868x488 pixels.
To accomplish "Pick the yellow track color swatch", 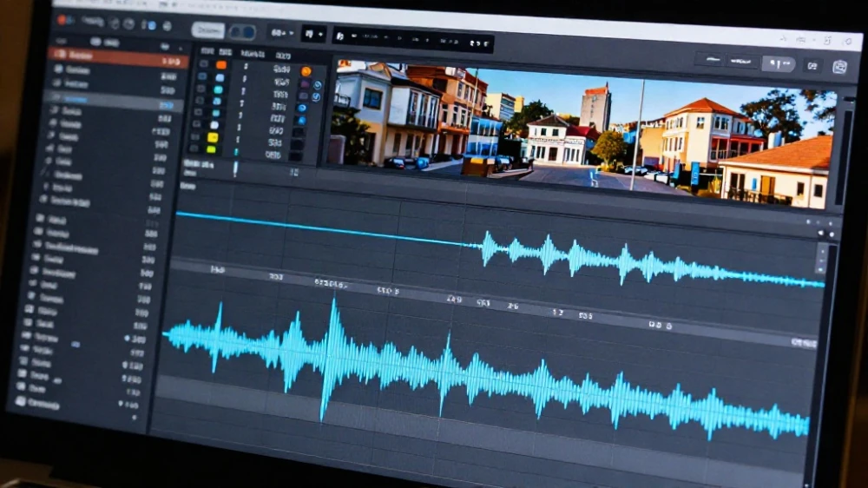I will 213,137.
